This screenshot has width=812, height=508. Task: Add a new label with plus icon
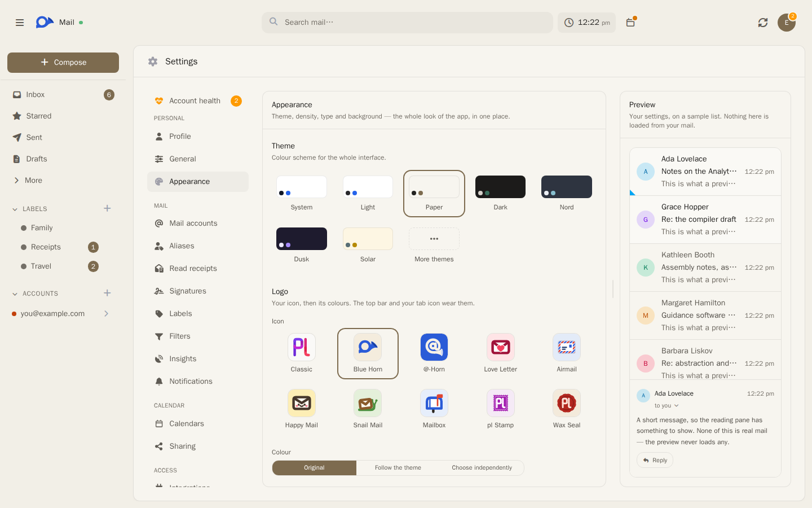107,208
